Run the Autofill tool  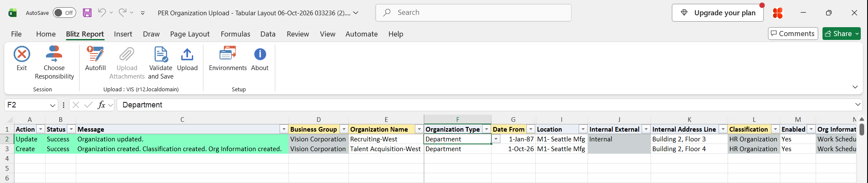click(95, 59)
